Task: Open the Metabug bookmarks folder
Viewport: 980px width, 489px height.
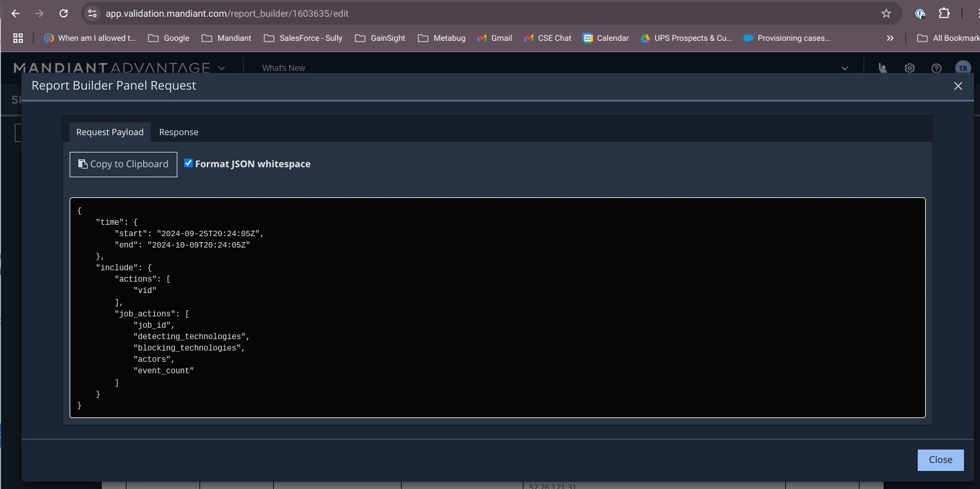Action: [441, 38]
